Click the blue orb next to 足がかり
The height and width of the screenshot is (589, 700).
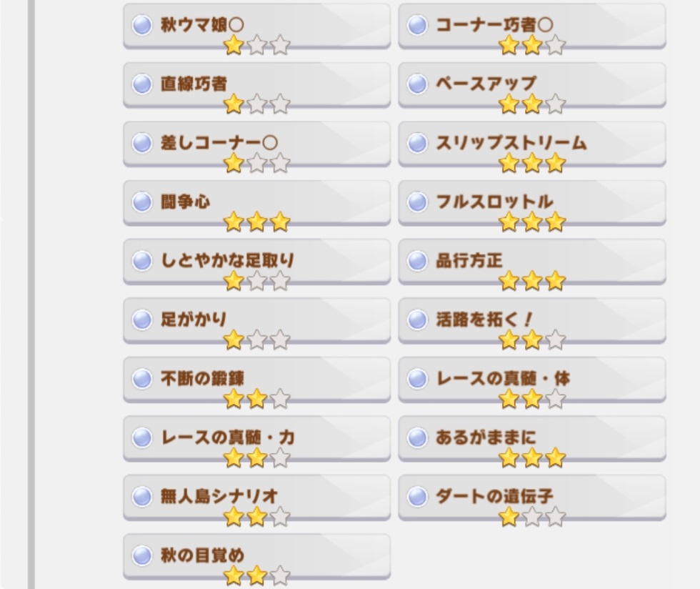click(x=142, y=320)
